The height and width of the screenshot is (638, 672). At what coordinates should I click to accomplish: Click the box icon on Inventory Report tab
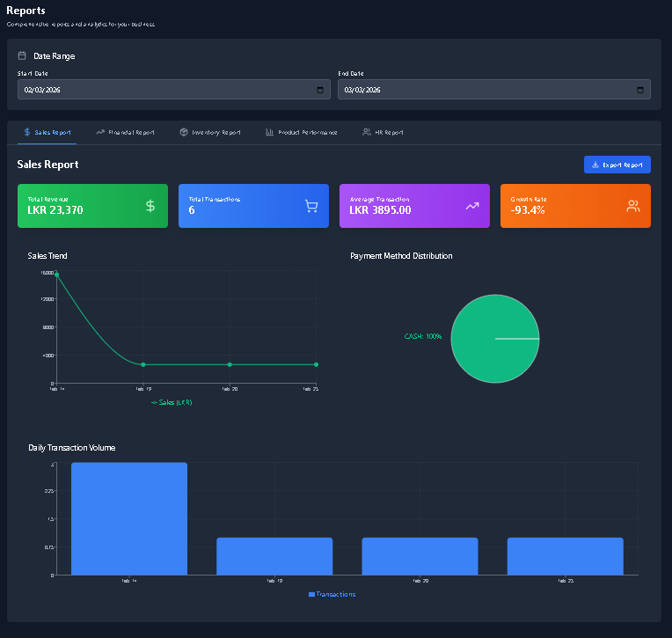184,132
